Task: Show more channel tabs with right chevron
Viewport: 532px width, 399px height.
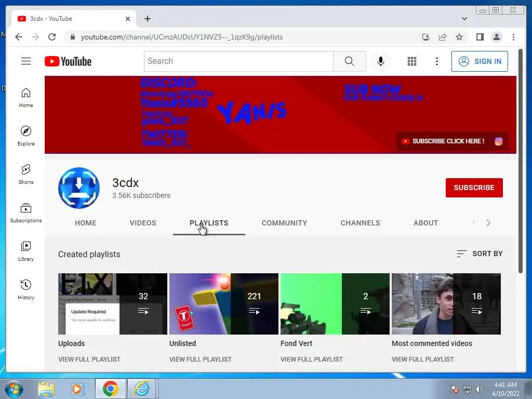Action: [x=488, y=223]
